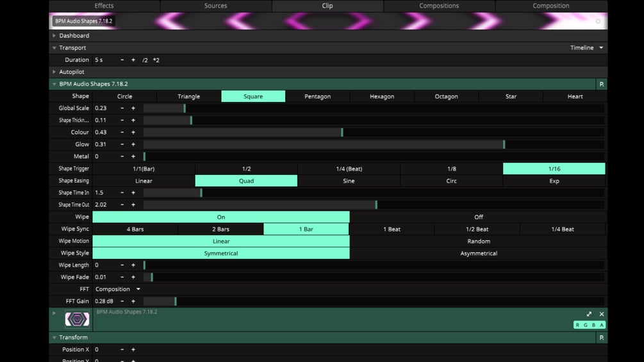644x362 pixels.
Task: Increase Position X with plus
Action: pyautogui.click(x=133, y=349)
